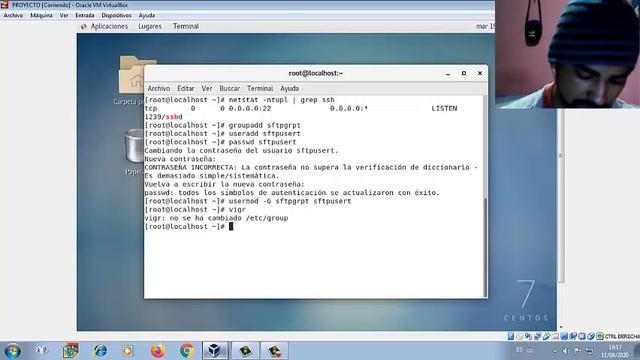Image resolution: width=640 pixels, height=360 pixels.
Task: Click the green chip taskbar icon without red dot
Action: click(245, 351)
